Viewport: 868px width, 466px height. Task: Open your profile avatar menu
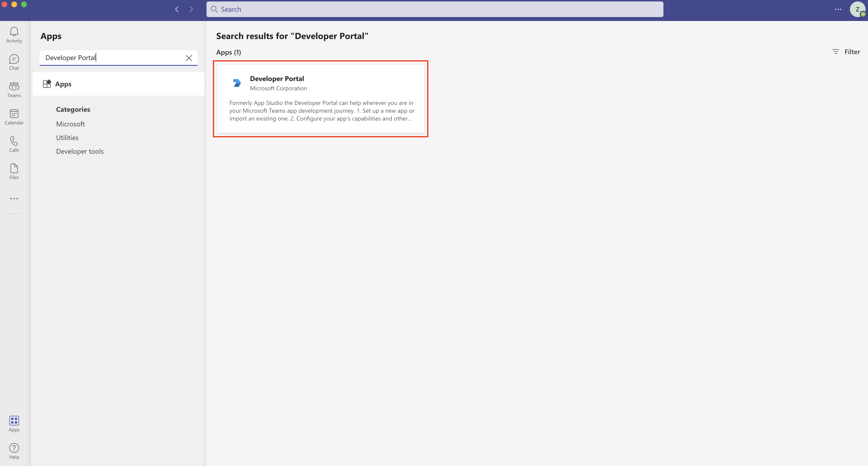(857, 9)
